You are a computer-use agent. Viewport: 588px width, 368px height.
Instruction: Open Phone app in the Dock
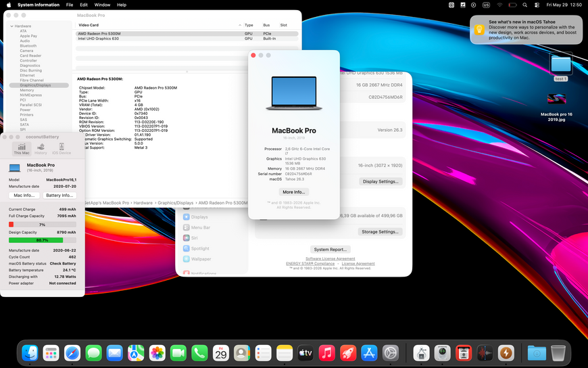coord(199,353)
